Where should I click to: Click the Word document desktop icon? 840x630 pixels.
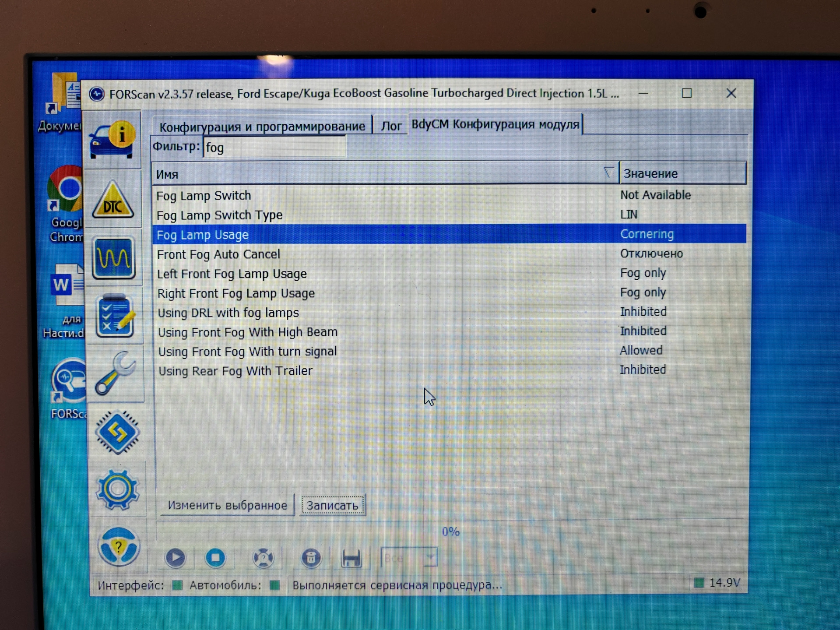64,301
